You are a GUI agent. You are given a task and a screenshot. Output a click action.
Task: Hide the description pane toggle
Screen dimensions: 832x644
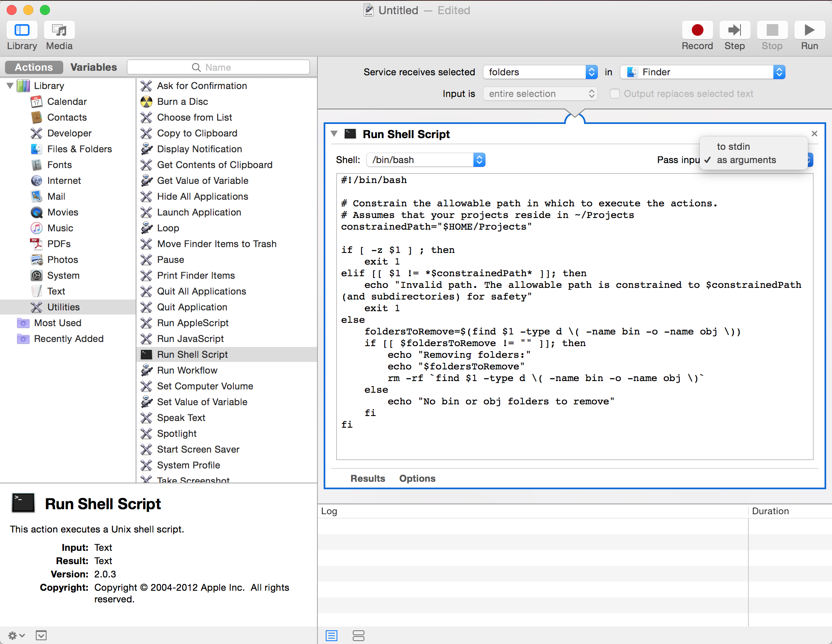pos(41,635)
